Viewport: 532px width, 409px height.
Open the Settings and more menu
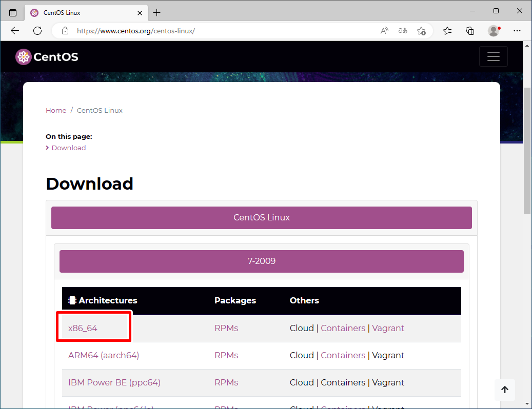point(517,31)
